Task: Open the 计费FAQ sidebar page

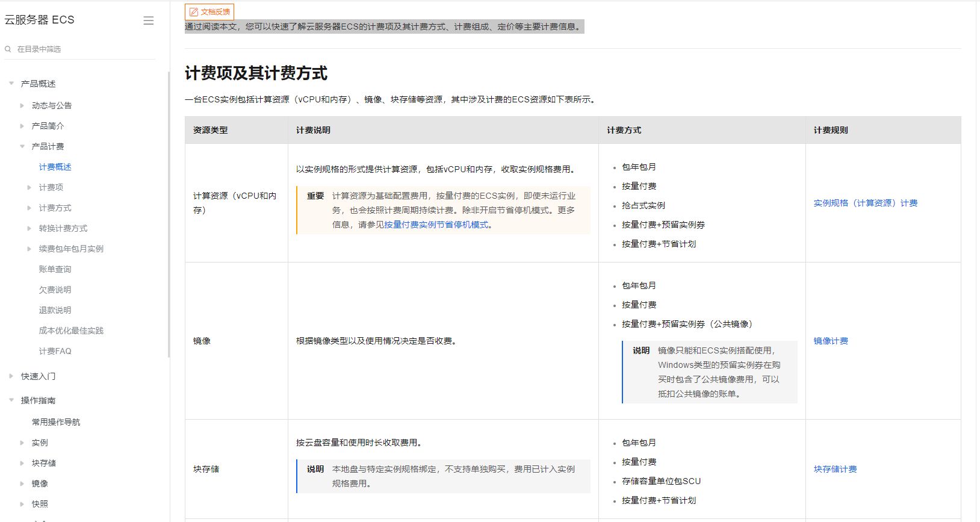Action: click(55, 351)
